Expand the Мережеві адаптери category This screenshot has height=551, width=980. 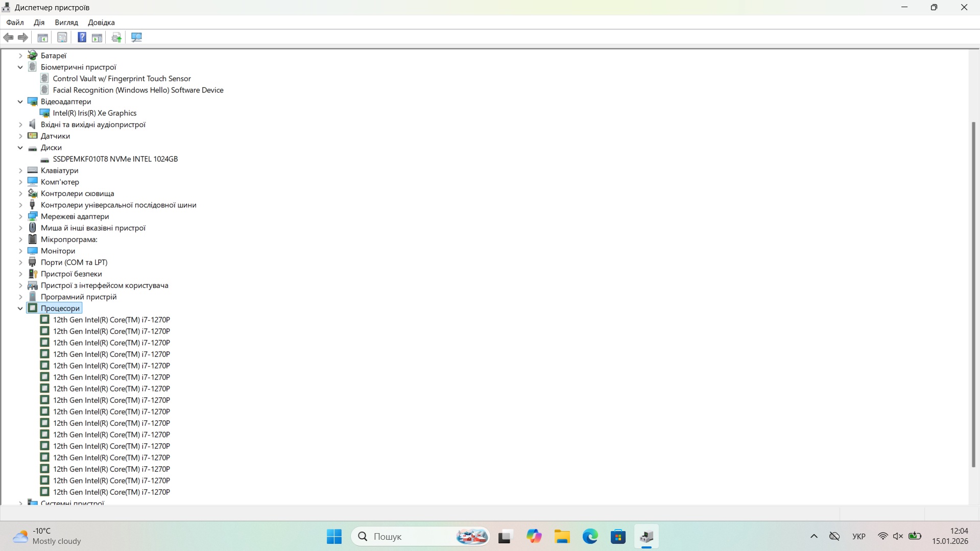pos(20,217)
